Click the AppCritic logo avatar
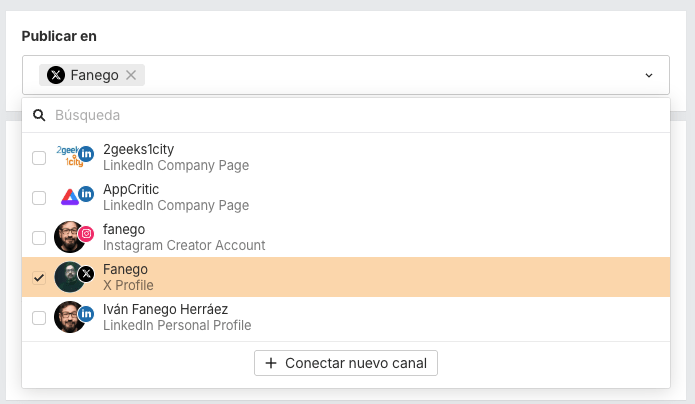Viewport: 695px width, 404px height. [x=68, y=197]
